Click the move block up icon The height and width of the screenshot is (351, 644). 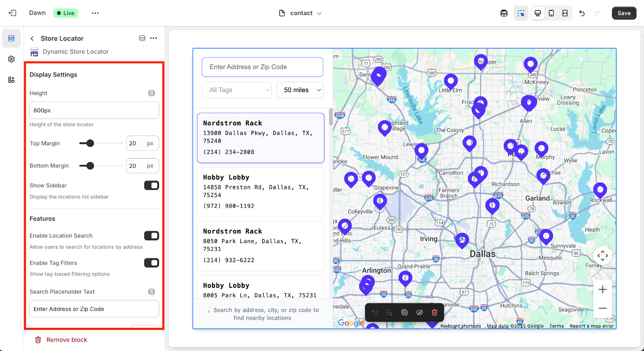tap(375, 312)
